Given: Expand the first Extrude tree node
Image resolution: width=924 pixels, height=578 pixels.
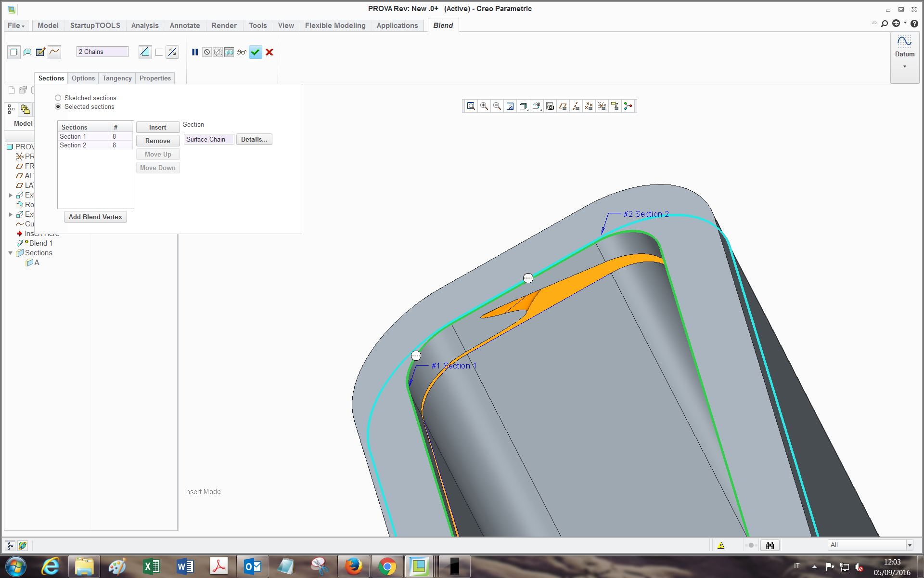Looking at the screenshot, I should point(11,195).
